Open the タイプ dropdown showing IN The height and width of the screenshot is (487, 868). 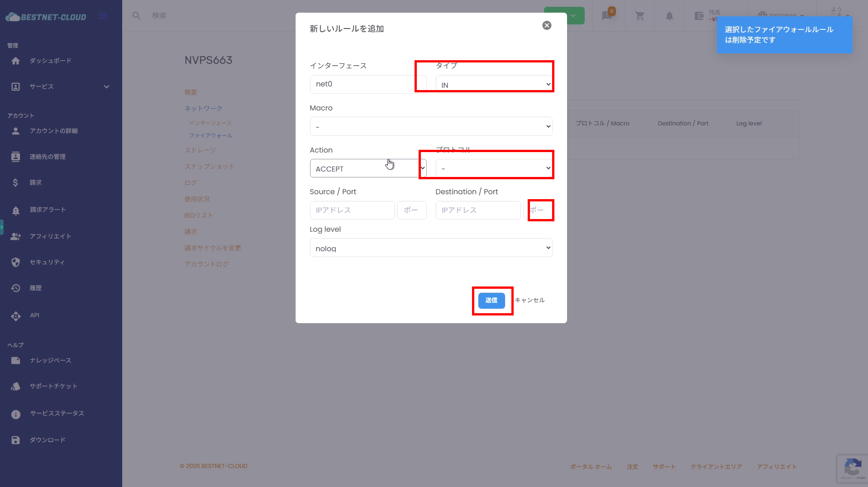coord(494,85)
